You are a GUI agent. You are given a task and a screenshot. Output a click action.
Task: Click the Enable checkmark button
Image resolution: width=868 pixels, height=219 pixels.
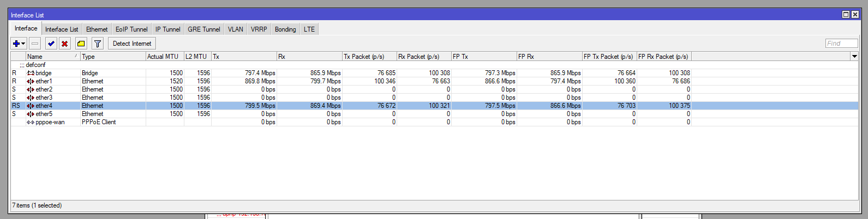pyautogui.click(x=51, y=44)
